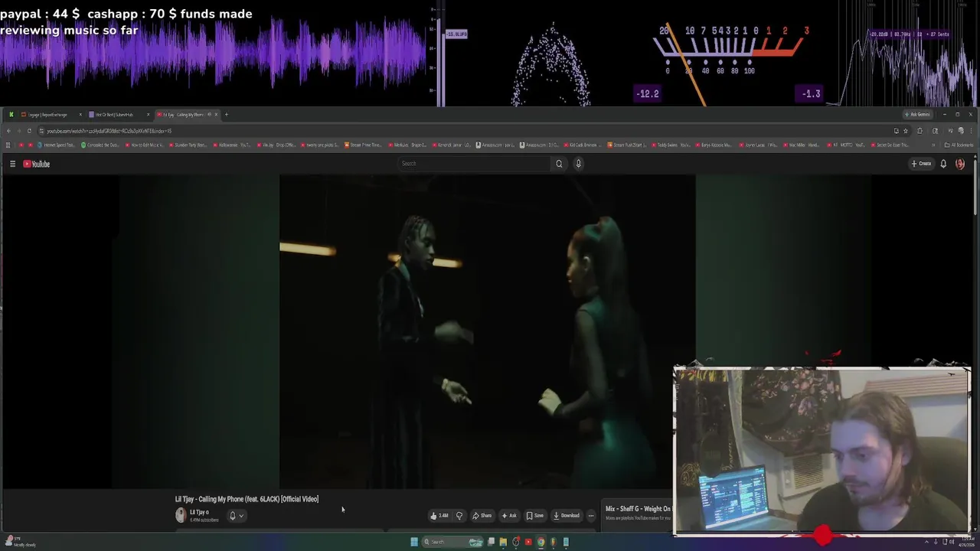
Task: Open more actions three-dot menu
Action: click(590, 516)
